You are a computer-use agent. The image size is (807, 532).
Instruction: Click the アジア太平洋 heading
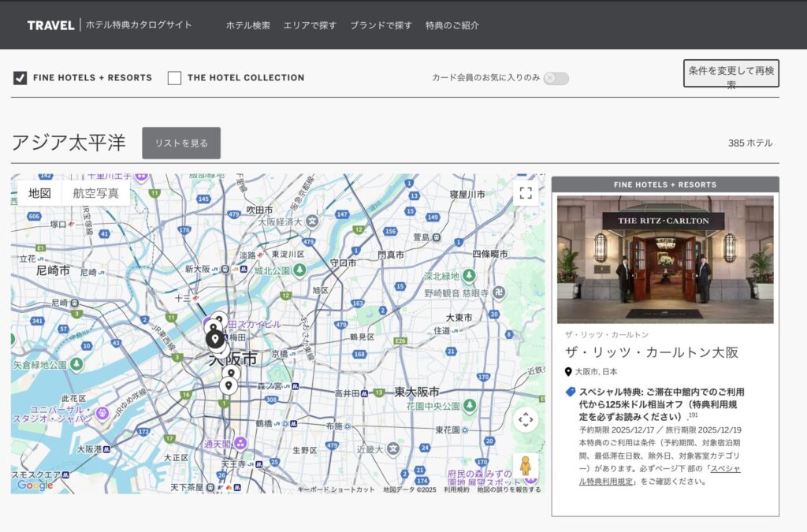[x=69, y=143]
